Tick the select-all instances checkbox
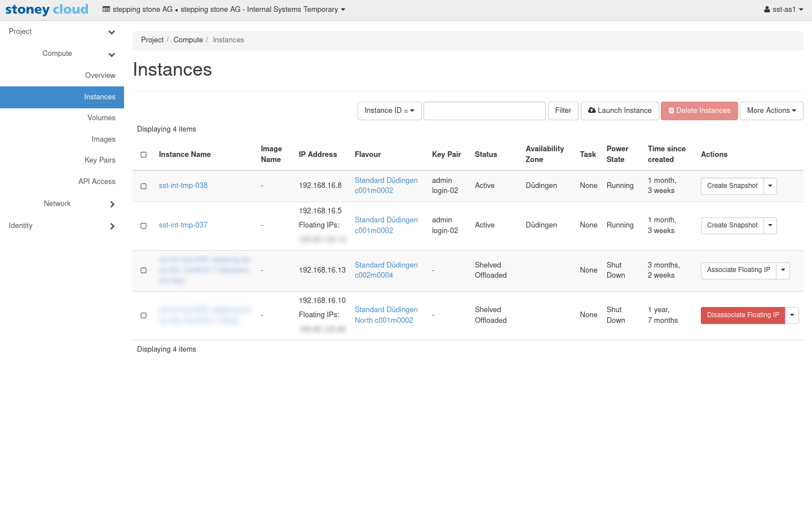812x508 pixels. (144, 155)
